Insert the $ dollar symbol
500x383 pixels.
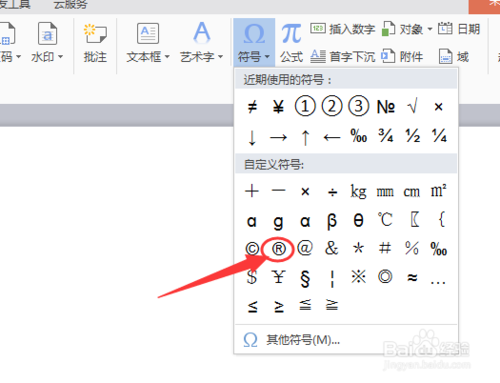pyautogui.click(x=252, y=277)
